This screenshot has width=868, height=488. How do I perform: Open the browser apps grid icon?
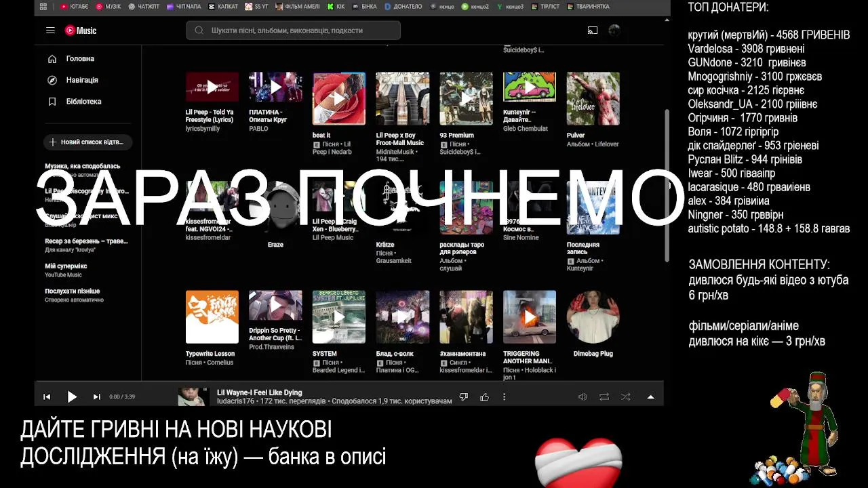tap(43, 7)
